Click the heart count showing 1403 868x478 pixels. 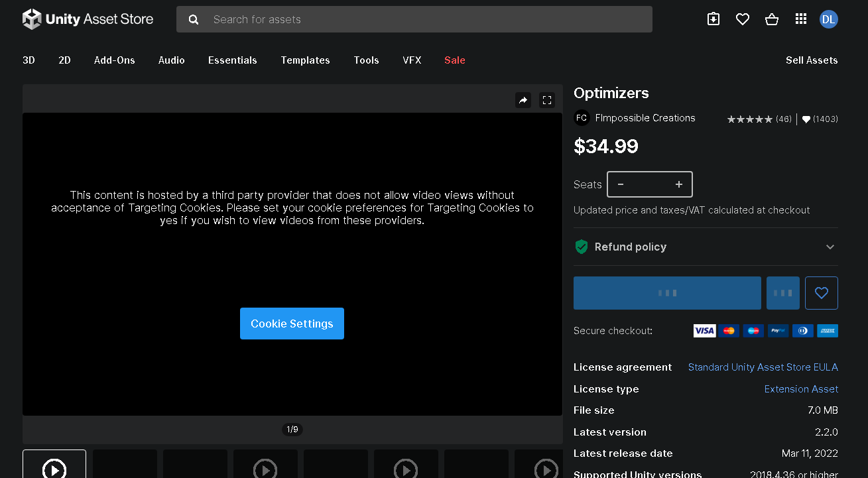click(x=820, y=119)
